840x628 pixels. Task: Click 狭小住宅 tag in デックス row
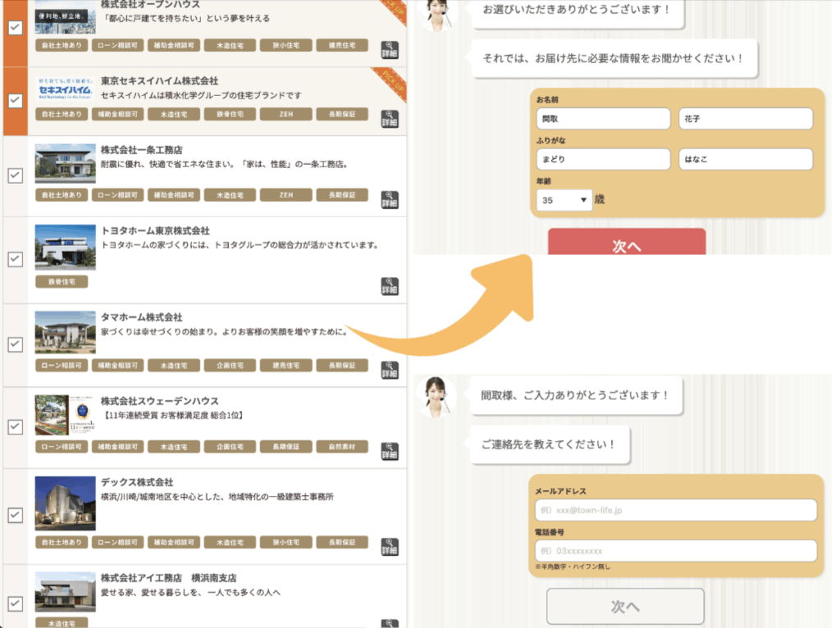coord(286,543)
